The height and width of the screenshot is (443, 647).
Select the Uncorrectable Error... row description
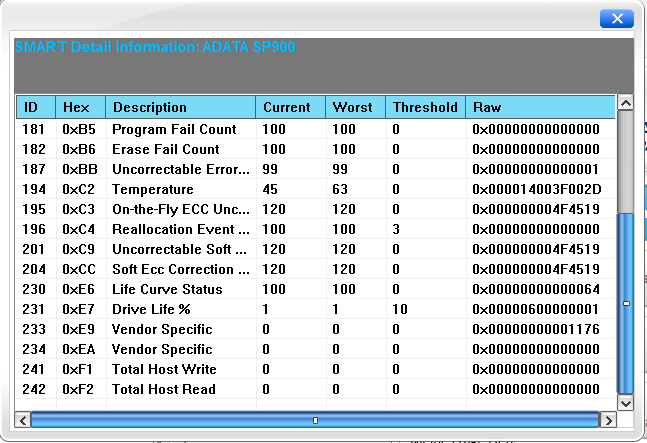coord(181,169)
